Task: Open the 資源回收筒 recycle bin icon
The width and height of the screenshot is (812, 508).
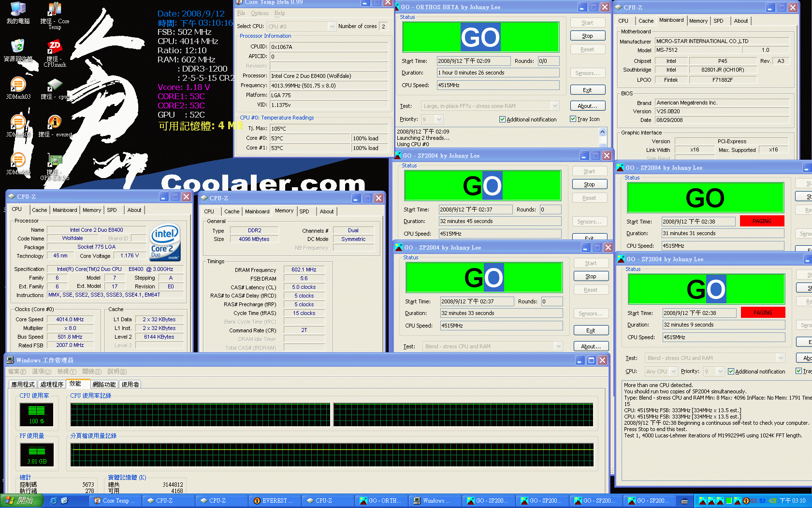Action: 18,50
